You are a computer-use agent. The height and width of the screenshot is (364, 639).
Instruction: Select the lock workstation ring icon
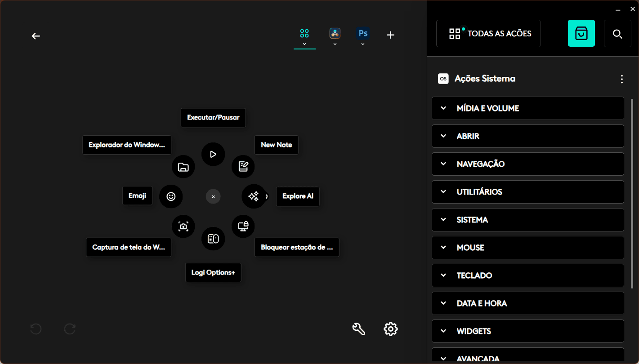coord(243,226)
